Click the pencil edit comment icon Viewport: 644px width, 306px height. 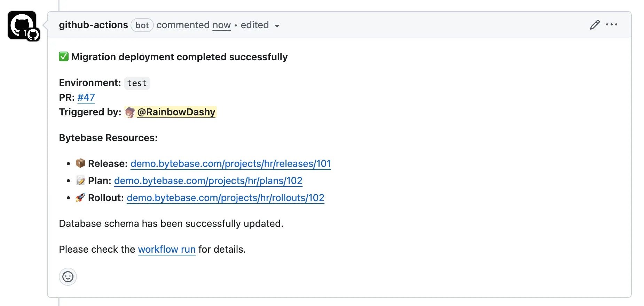[x=595, y=25]
